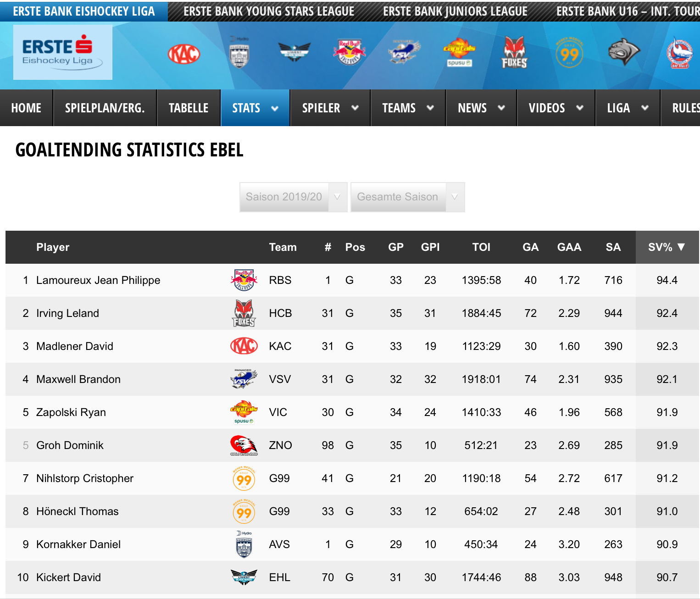Open the SPIELER navigation menu
This screenshot has width=700, height=599.
click(330, 108)
